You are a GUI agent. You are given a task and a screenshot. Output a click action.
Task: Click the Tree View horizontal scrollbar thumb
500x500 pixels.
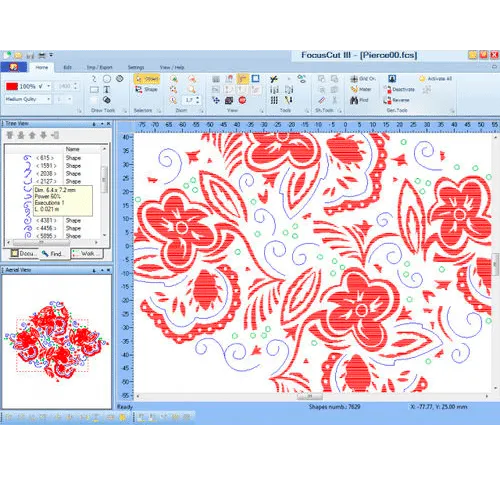tap(42, 242)
